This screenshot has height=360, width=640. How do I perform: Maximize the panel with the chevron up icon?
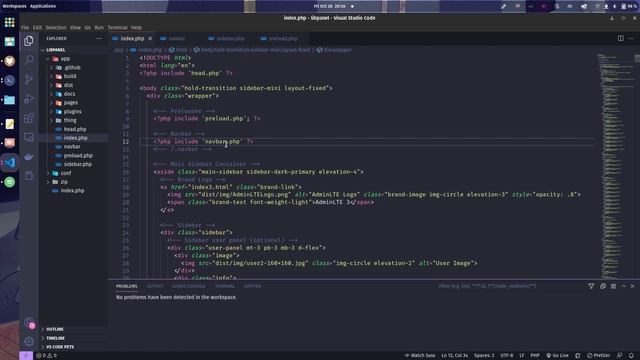[624, 286]
